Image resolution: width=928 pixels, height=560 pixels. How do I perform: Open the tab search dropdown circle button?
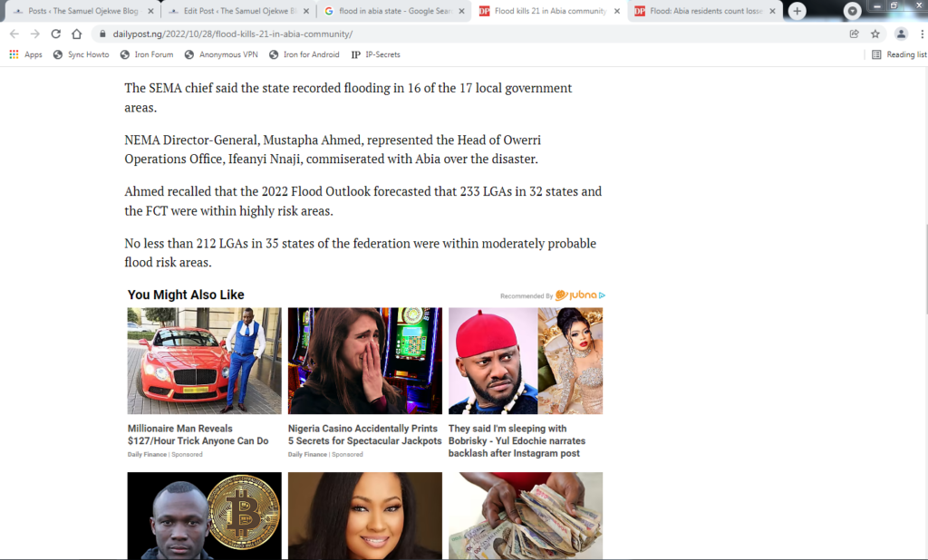tap(852, 11)
